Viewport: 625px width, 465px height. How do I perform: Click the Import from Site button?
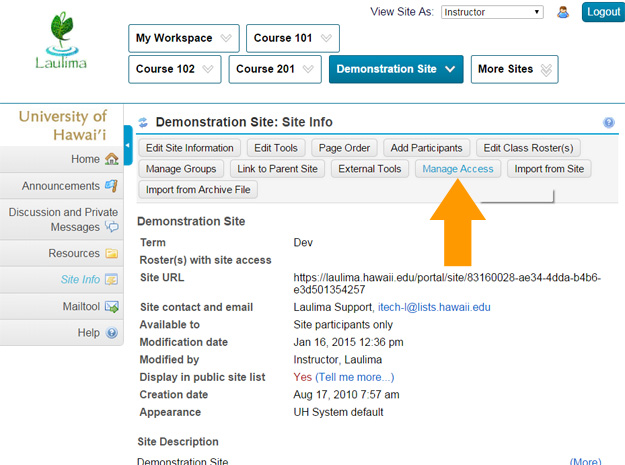click(549, 169)
